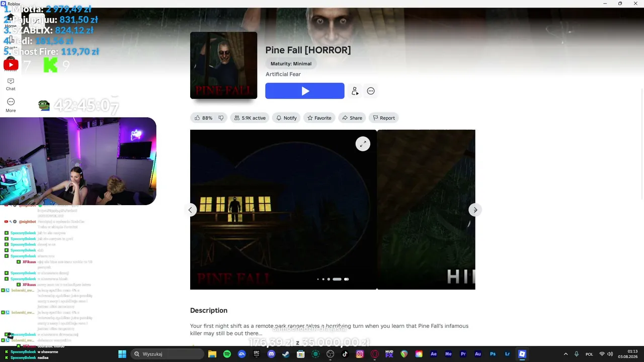Viewport: 644px width, 362px height.
Task: Open Lightroom from the taskbar
Action: [507, 354]
